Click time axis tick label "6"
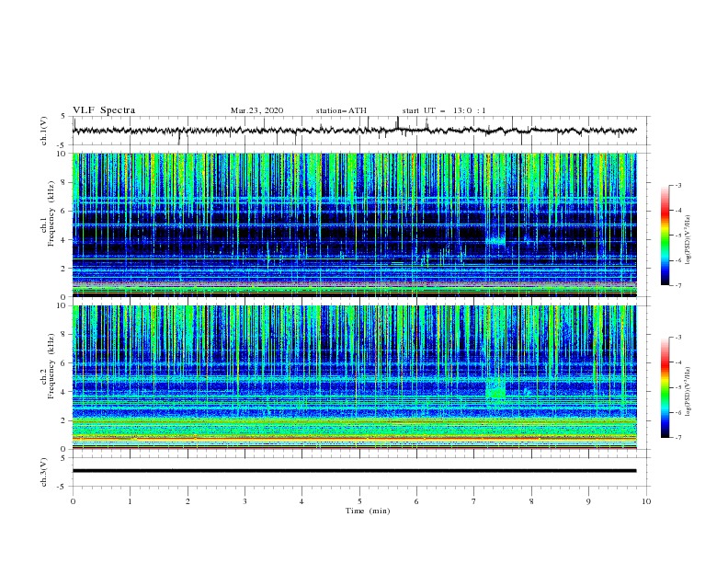Viewport: 728px width, 563px height. pos(416,501)
